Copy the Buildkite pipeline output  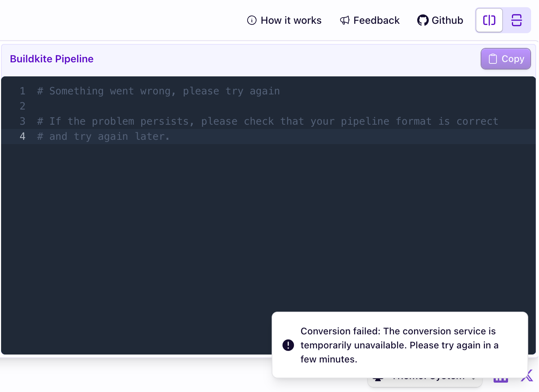(505, 59)
